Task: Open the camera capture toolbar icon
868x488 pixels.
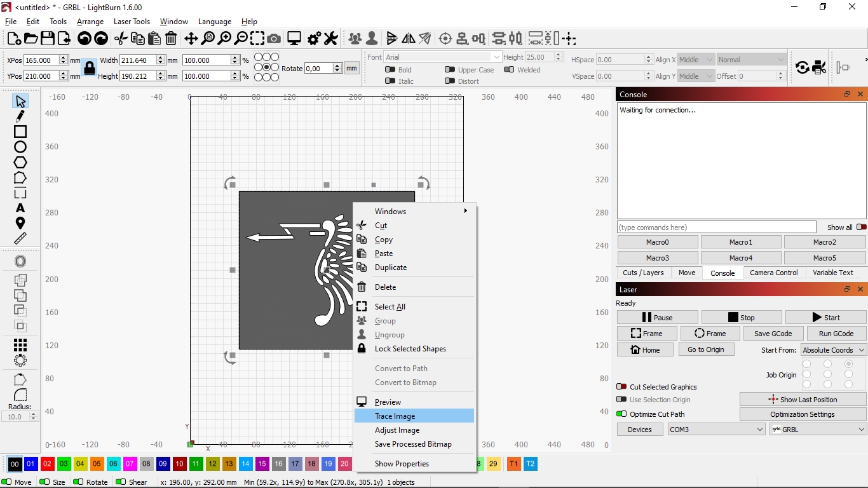Action: pyautogui.click(x=274, y=39)
